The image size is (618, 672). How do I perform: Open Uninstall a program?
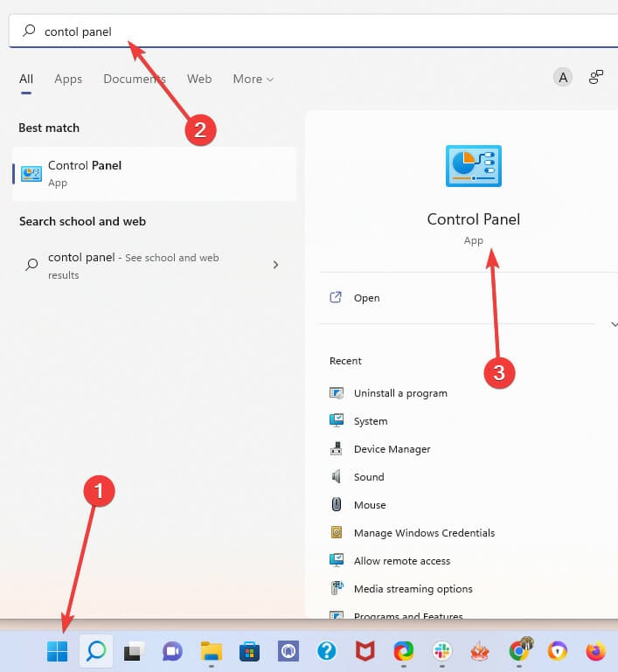(x=400, y=393)
